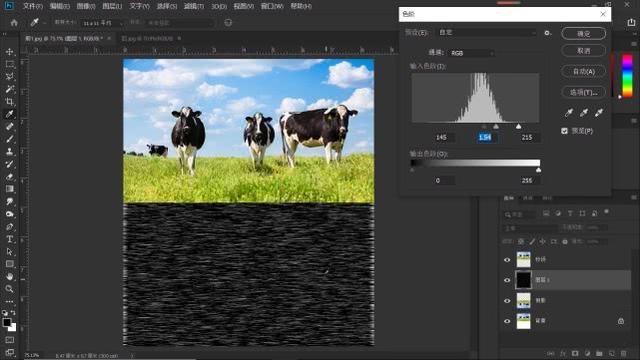Switch to the second document tab

(148, 38)
